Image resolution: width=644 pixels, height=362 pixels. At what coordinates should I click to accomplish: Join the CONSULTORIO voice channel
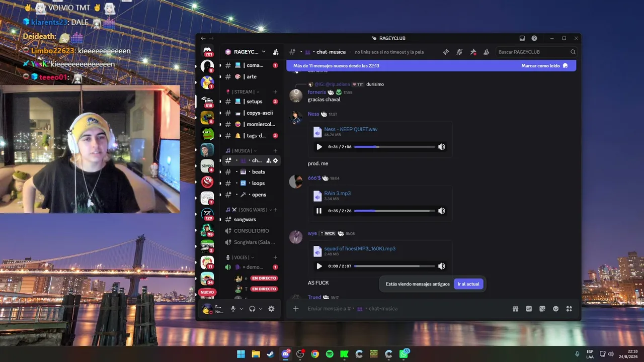point(251,231)
